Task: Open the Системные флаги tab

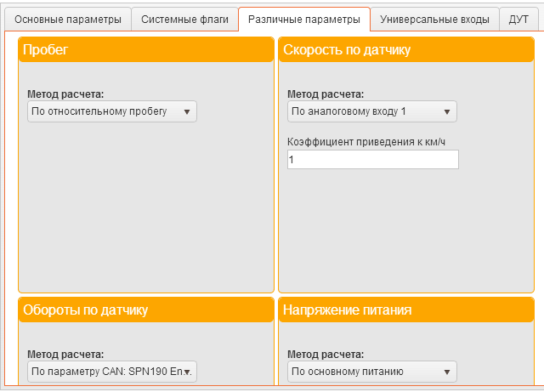Action: [x=184, y=20]
